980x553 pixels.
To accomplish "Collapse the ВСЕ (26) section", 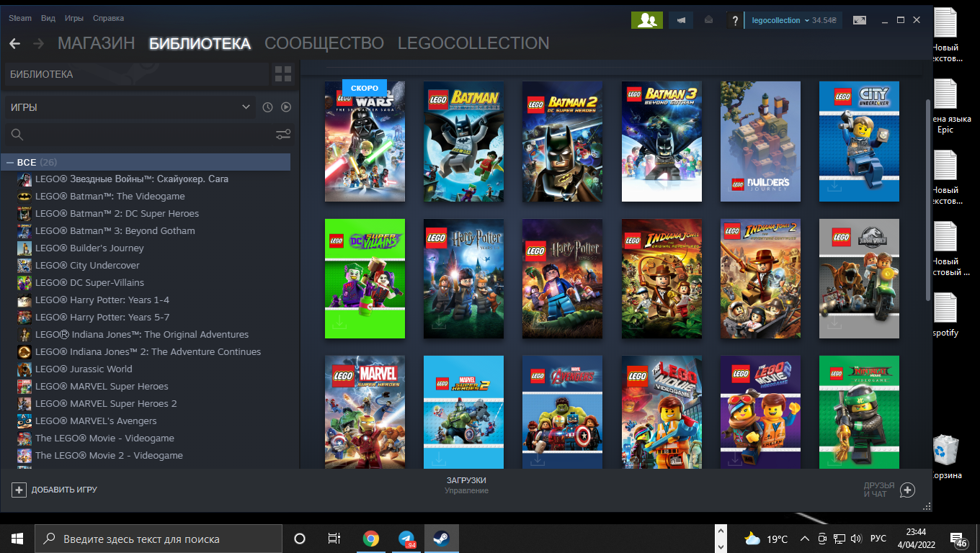I will (10, 163).
